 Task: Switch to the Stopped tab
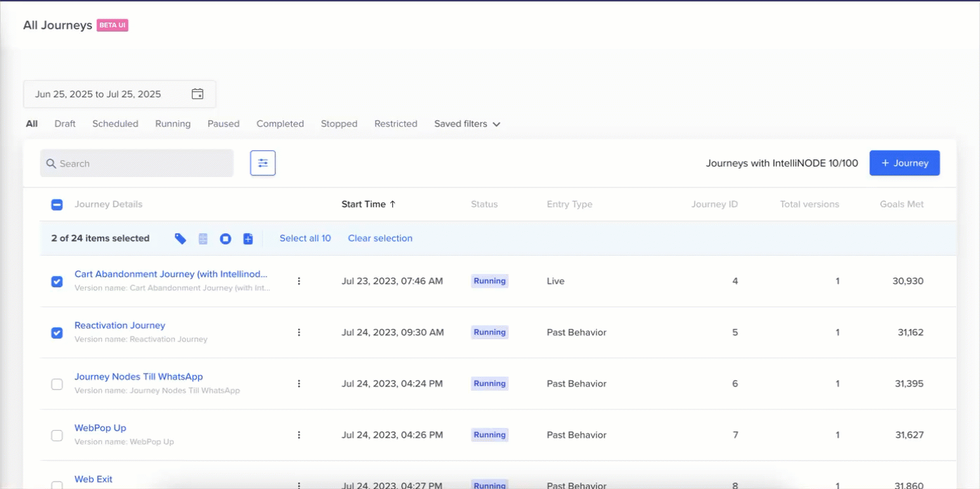(339, 124)
